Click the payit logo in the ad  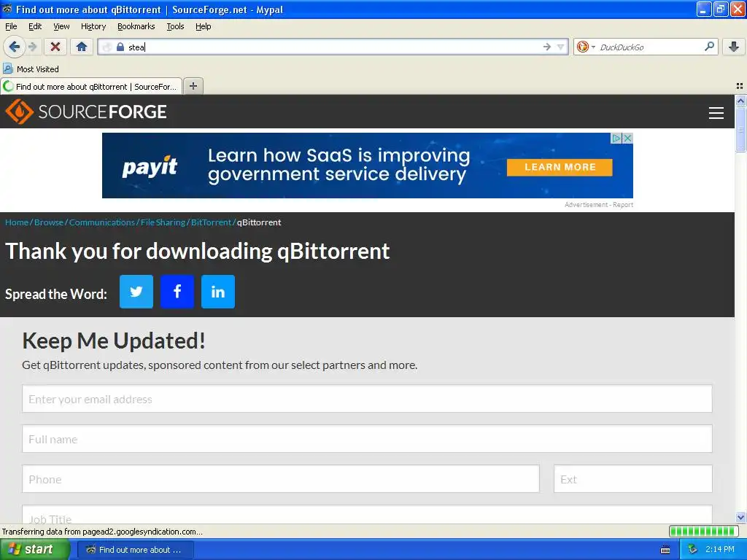(150, 166)
